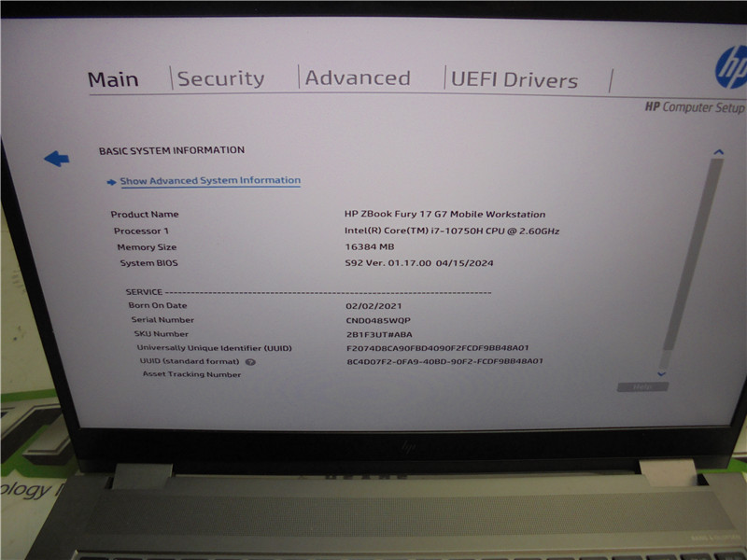This screenshot has width=747, height=560.
Task: Open Show Advanced System Information link
Action: pos(210,180)
